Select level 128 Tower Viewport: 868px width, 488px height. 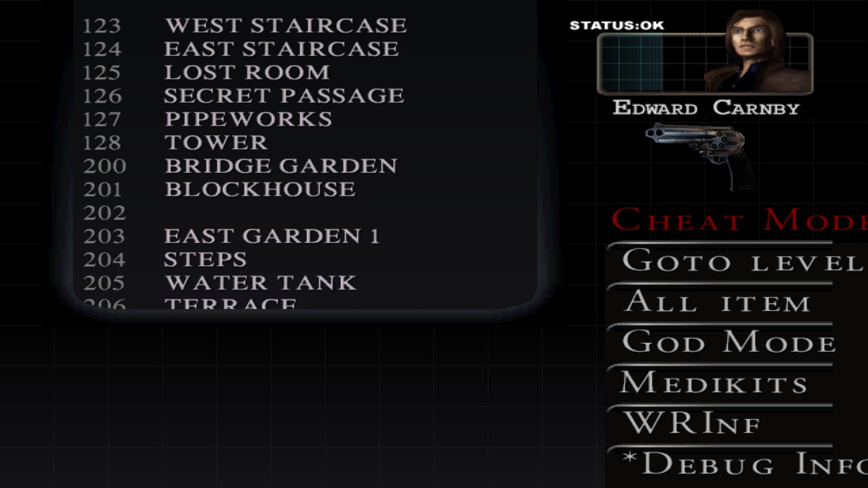tap(217, 142)
